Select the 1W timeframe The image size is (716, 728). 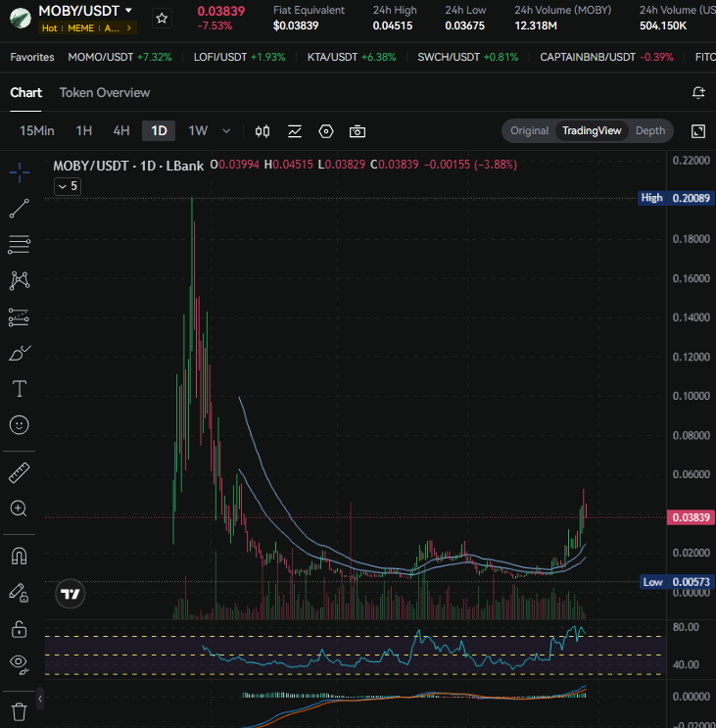(198, 131)
